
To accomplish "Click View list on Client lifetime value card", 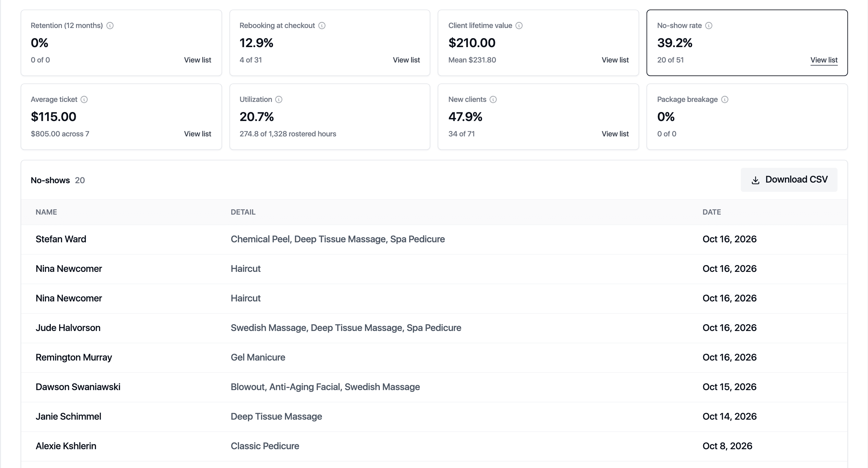I will point(615,60).
